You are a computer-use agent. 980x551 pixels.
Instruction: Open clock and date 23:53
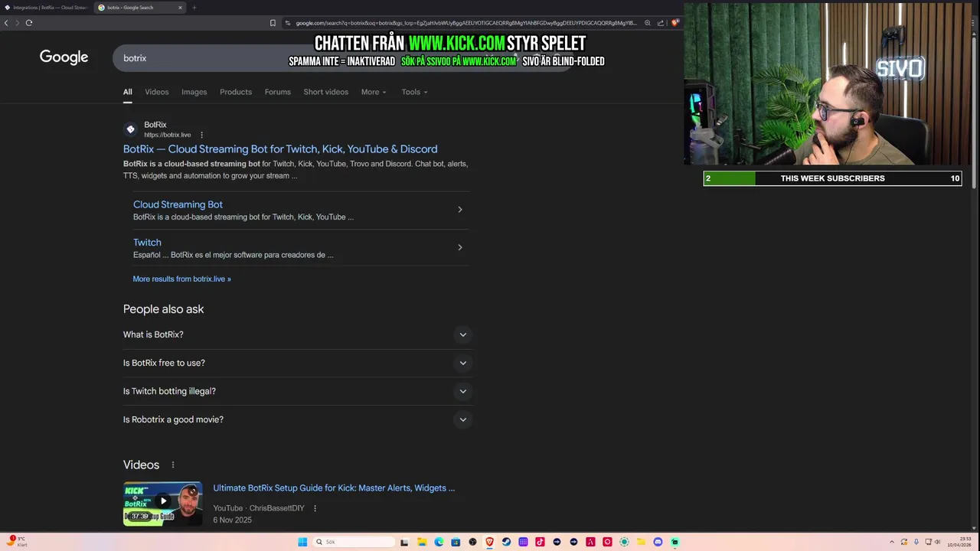(960, 542)
